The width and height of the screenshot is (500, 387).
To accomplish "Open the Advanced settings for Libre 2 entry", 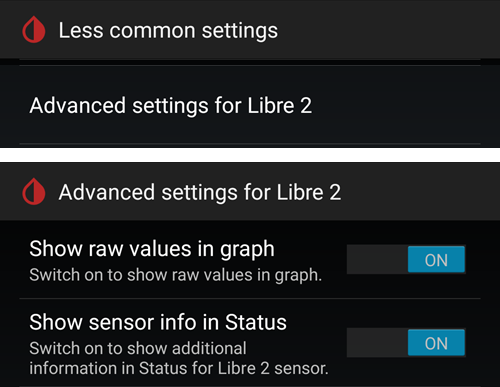I will [250, 105].
